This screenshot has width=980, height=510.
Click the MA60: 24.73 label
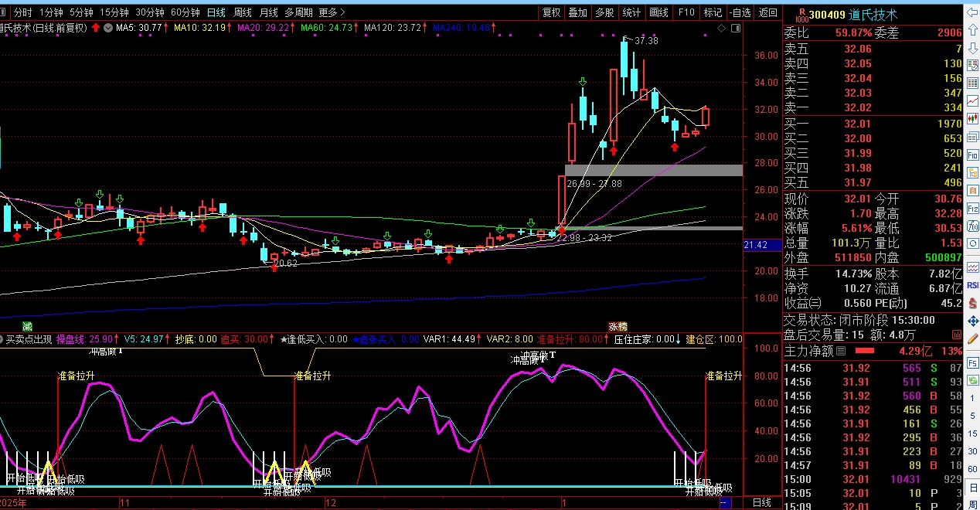[x=327, y=28]
